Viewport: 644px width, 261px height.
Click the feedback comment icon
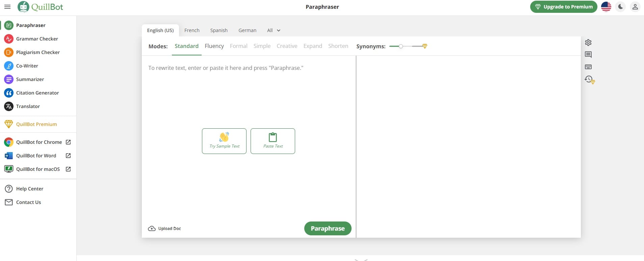(588, 55)
